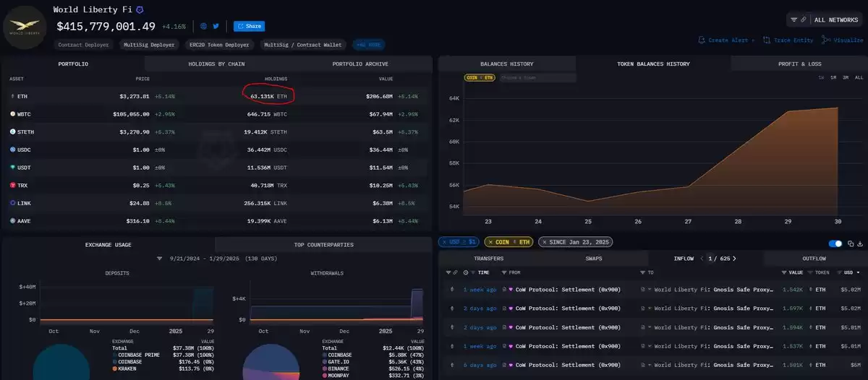Switch to the Profit & Loss tab

coord(799,64)
